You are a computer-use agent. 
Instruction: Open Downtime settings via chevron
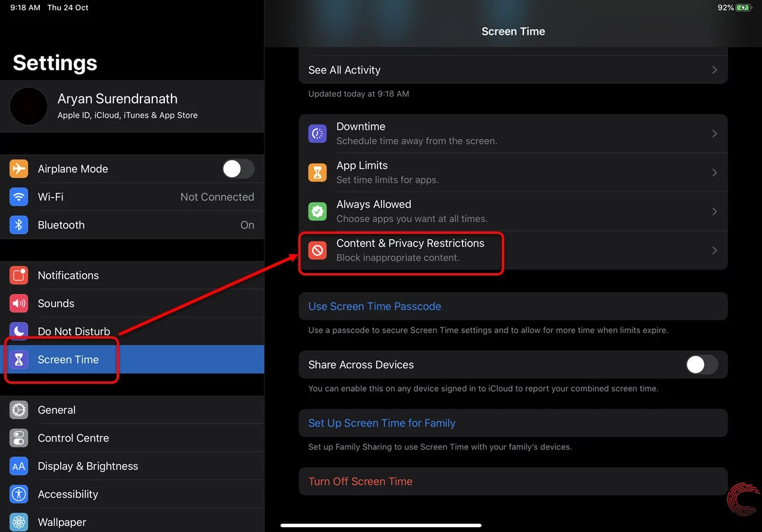click(x=714, y=133)
